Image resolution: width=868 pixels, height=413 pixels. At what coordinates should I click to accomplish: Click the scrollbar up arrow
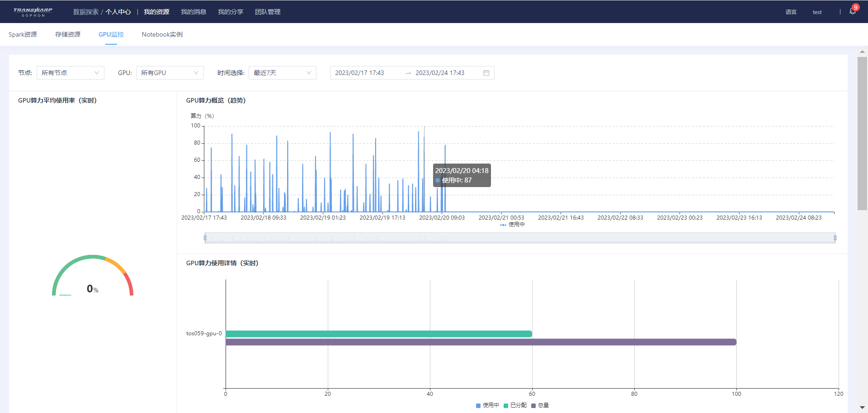coord(862,52)
